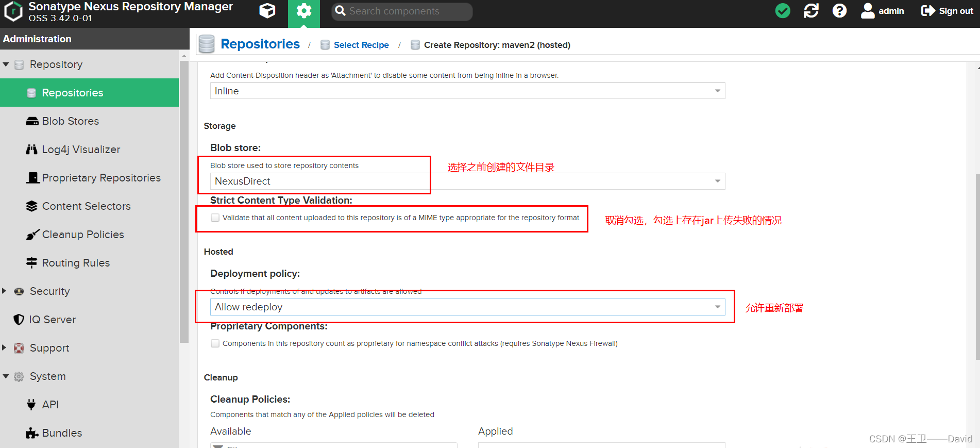Screen dimensions: 980x448
Task: Expand the Security tree section
Action: tap(4, 291)
